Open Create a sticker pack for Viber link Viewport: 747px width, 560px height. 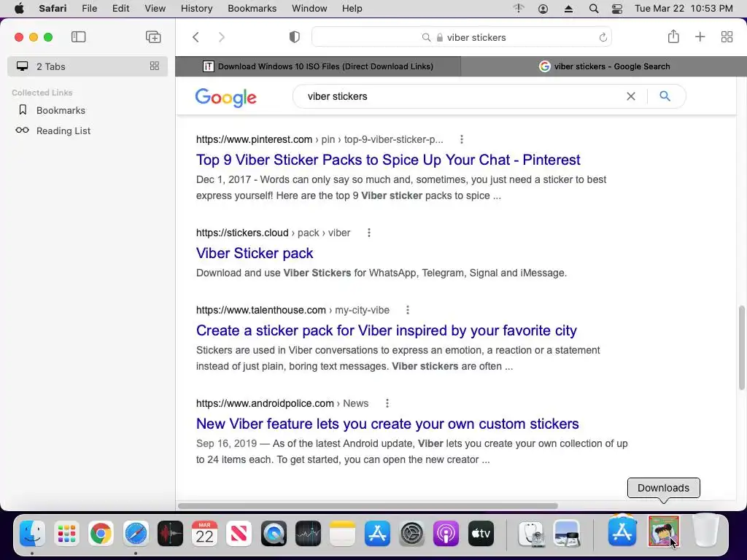click(x=387, y=330)
